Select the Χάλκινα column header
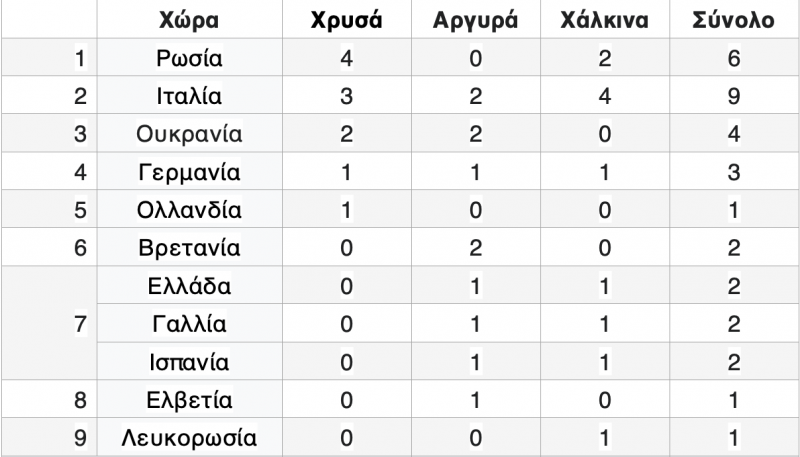This screenshot has width=800, height=457. (604, 20)
